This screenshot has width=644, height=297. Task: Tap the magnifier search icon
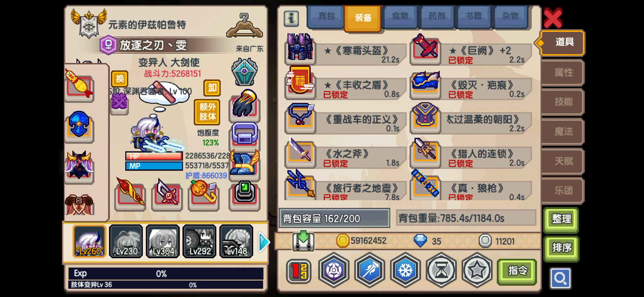(560, 278)
